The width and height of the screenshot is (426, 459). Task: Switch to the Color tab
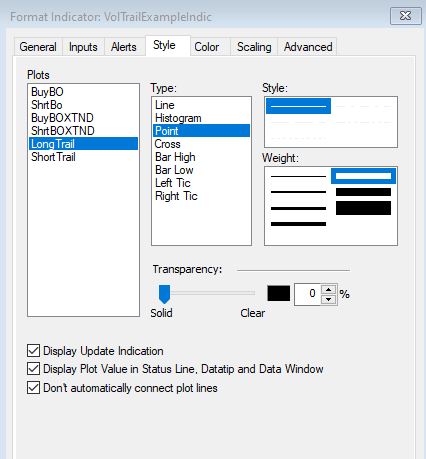tap(207, 47)
